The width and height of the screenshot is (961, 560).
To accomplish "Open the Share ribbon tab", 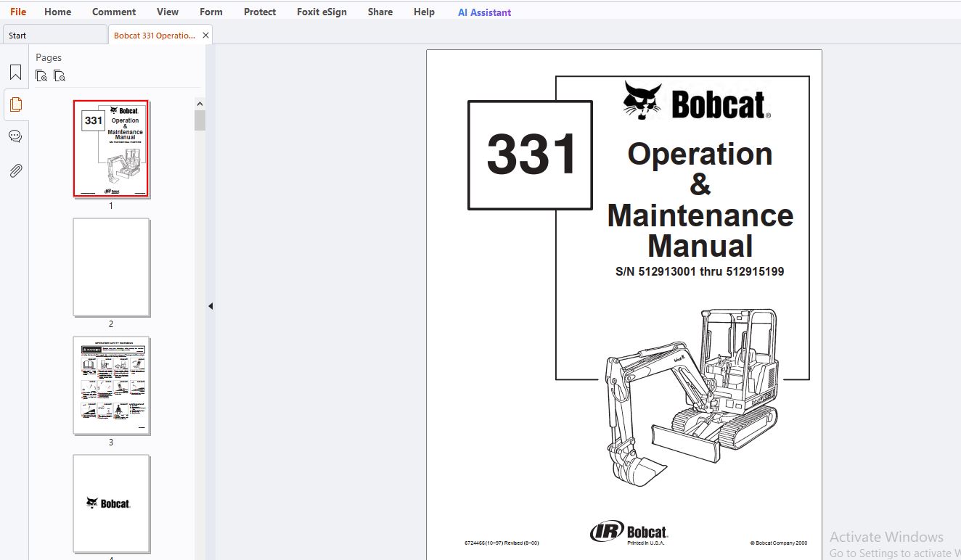I will (380, 12).
